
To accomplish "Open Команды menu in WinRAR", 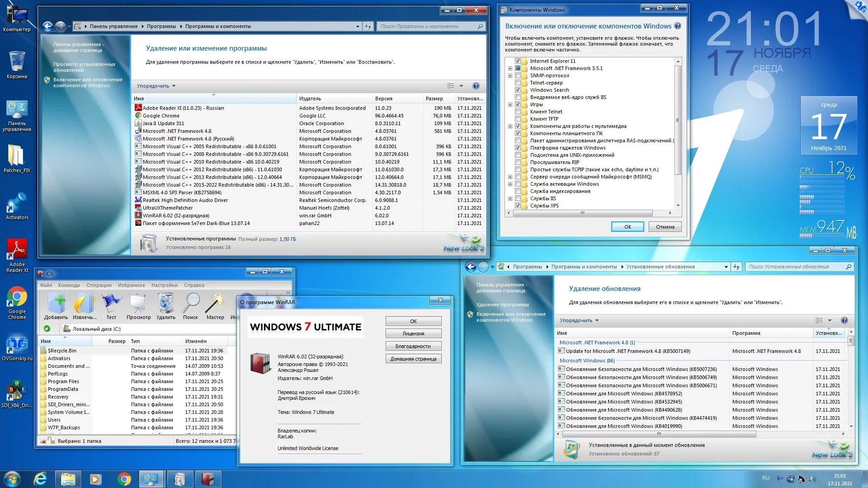I will pos(69,285).
